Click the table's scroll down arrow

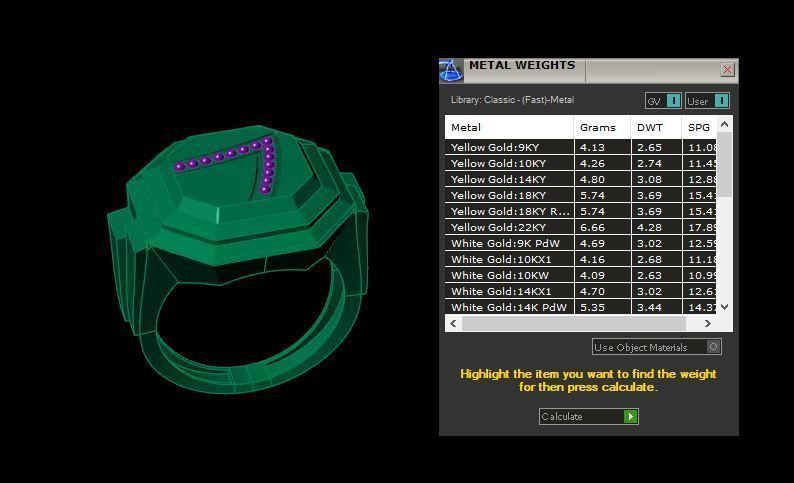(725, 307)
